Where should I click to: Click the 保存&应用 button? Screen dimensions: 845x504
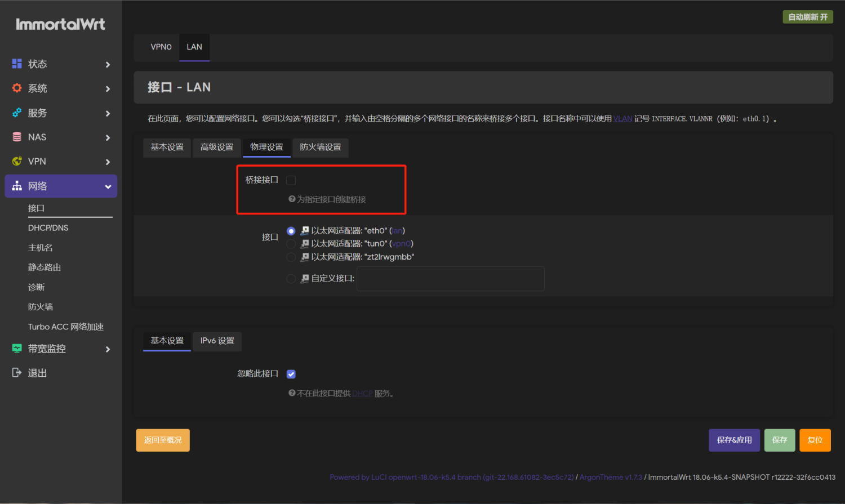[x=734, y=440]
